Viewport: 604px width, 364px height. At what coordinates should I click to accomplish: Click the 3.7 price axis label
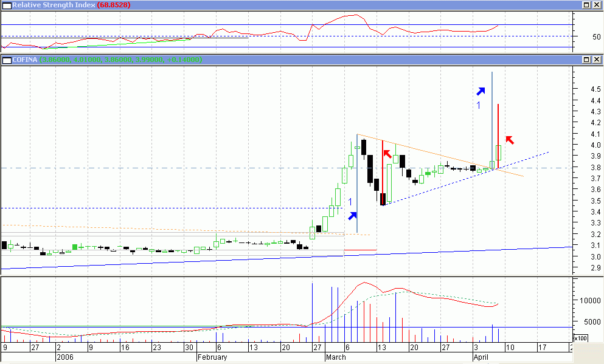595,179
